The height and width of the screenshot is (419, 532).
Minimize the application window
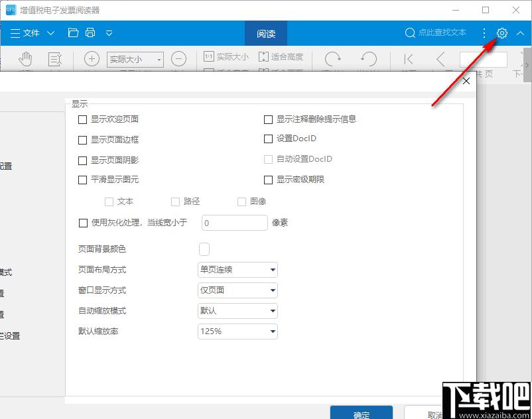point(456,10)
